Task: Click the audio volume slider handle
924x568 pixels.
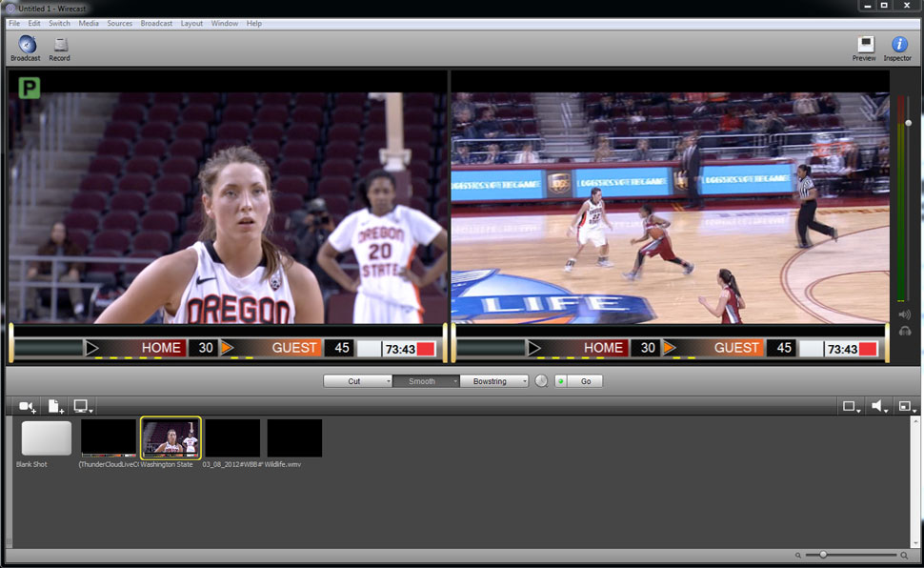Action: 908,123
